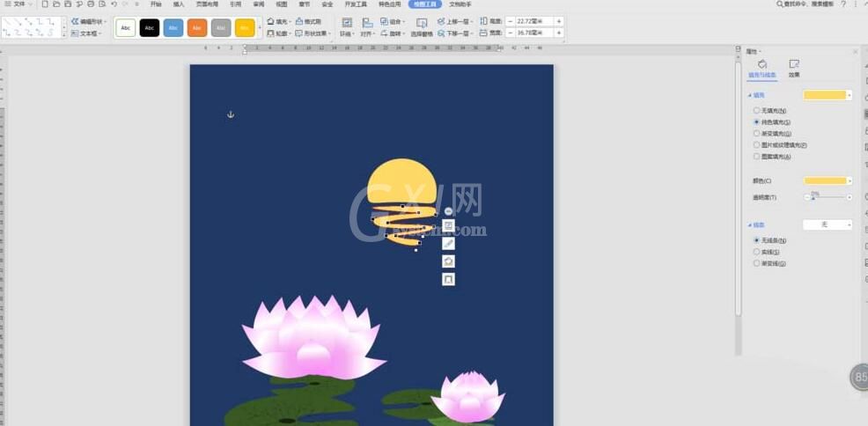Apply the blue Abc shape style
The height and width of the screenshot is (426, 868).
(173, 27)
